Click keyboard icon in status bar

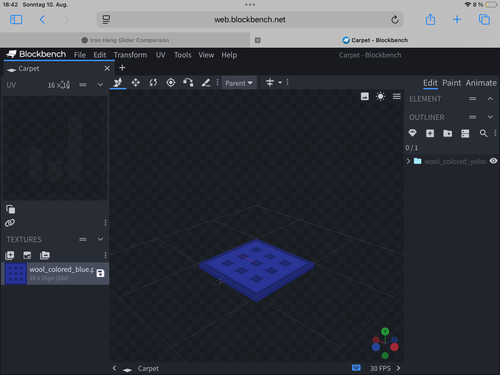pyautogui.click(x=356, y=368)
